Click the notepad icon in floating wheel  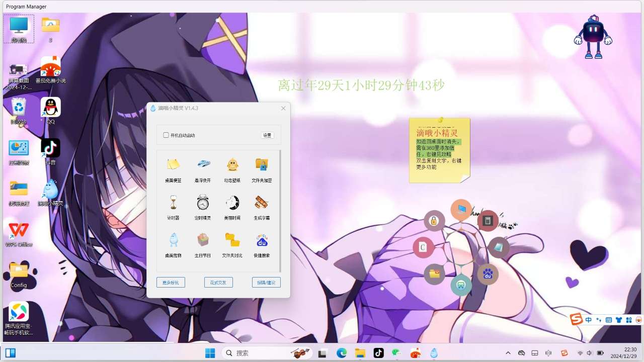[499, 247]
